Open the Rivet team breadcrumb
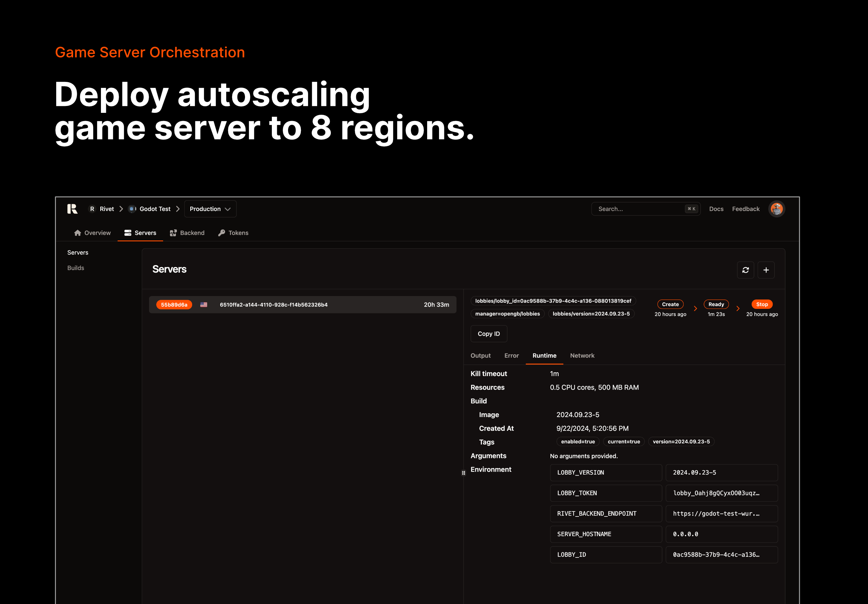The height and width of the screenshot is (604, 868). [x=101, y=209]
